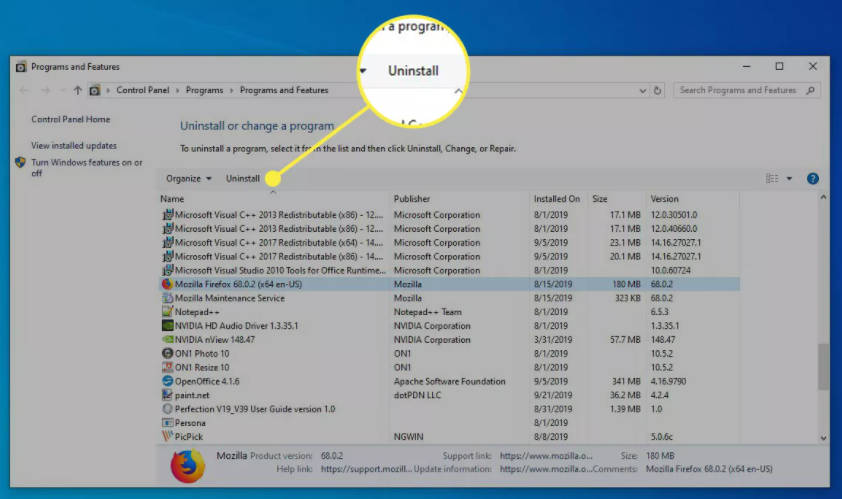The width and height of the screenshot is (842, 499).
Task: Click the Apache Software Foundation publisher cell
Action: (449, 381)
